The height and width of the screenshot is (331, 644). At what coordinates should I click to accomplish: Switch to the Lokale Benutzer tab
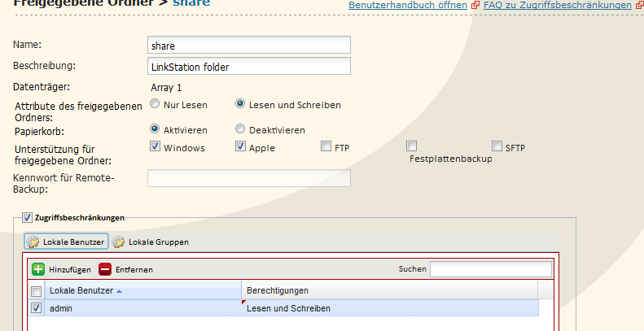pos(66,242)
